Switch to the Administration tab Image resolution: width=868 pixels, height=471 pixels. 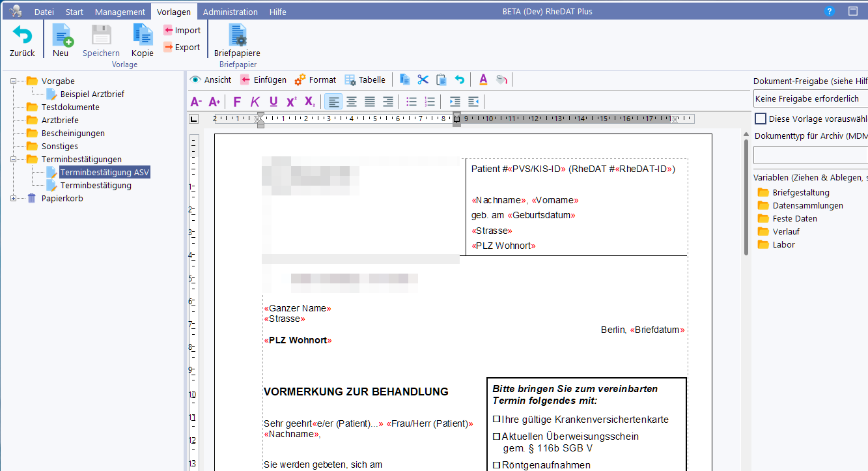coord(230,12)
